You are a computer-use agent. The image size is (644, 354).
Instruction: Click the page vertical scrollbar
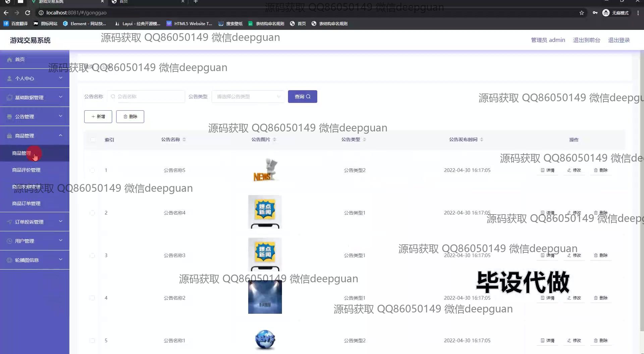[642, 201]
